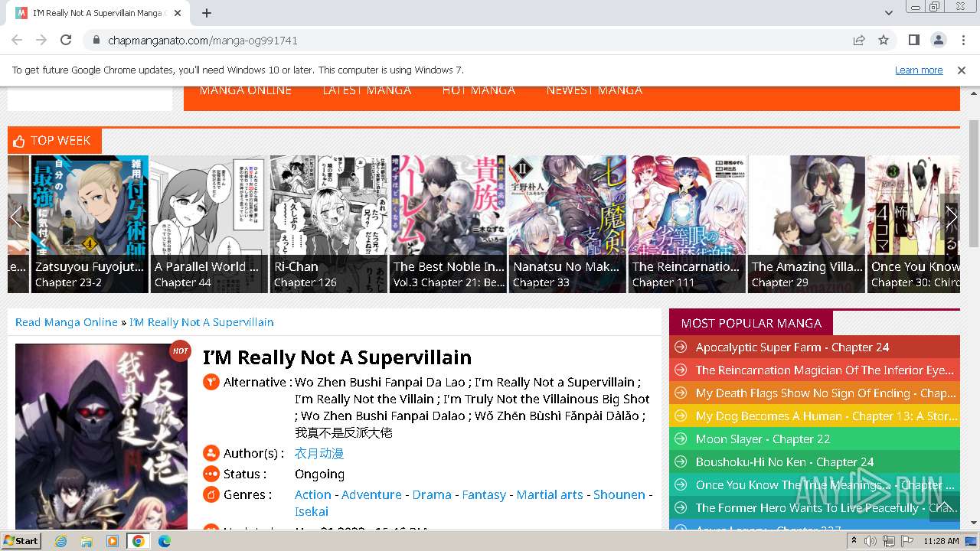Screen dimensions: 980x551
Task: Select the Martial arts genre
Action: click(x=550, y=495)
